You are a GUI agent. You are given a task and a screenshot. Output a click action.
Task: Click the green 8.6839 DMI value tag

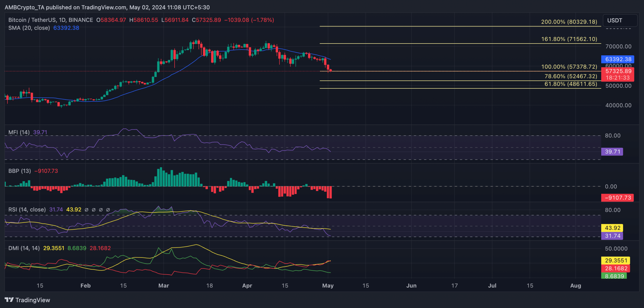(x=614, y=276)
